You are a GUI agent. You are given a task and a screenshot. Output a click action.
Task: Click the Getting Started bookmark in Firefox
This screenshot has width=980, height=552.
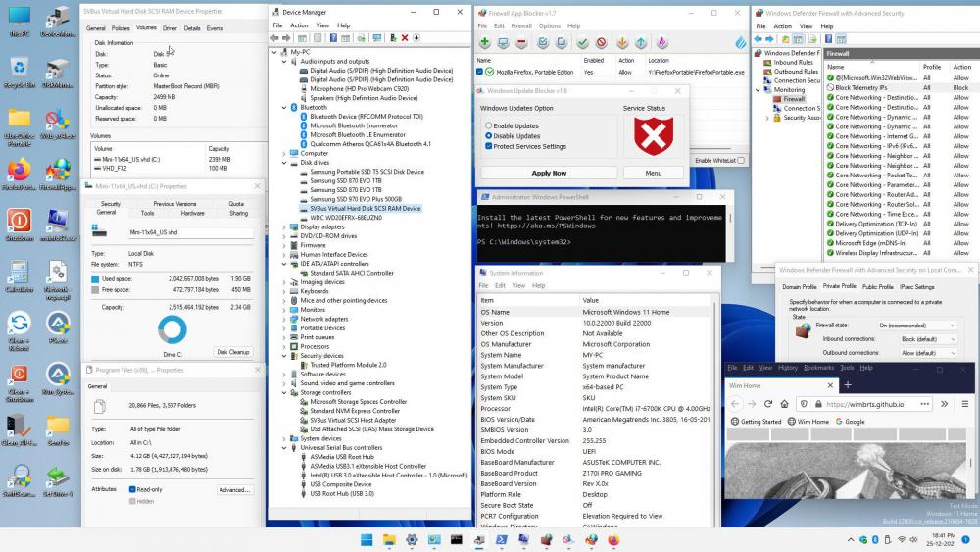(757, 422)
